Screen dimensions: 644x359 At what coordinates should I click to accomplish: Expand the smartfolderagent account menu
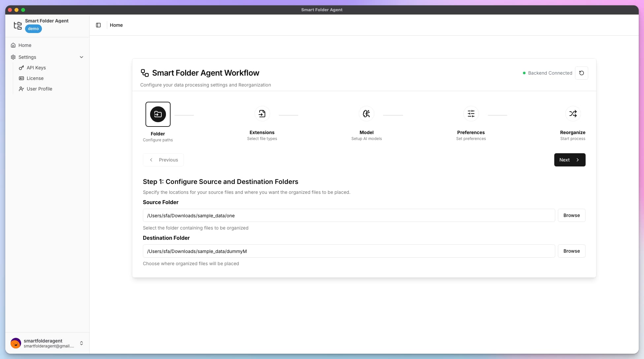pyautogui.click(x=81, y=343)
